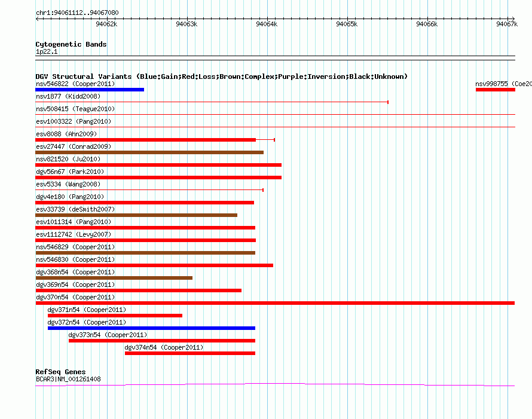The height and width of the screenshot is (419, 532).
Task: Click the ruler's left arrow end
Action: (37, 19)
